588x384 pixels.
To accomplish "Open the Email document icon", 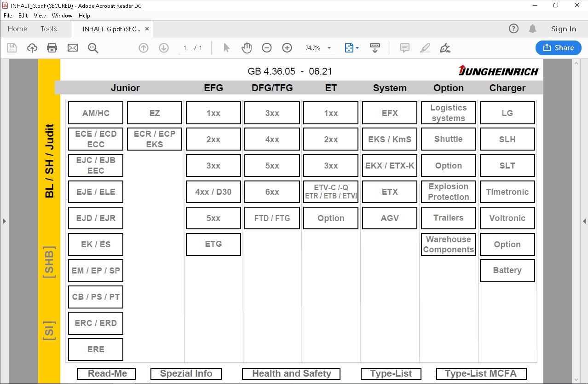I will point(72,47).
